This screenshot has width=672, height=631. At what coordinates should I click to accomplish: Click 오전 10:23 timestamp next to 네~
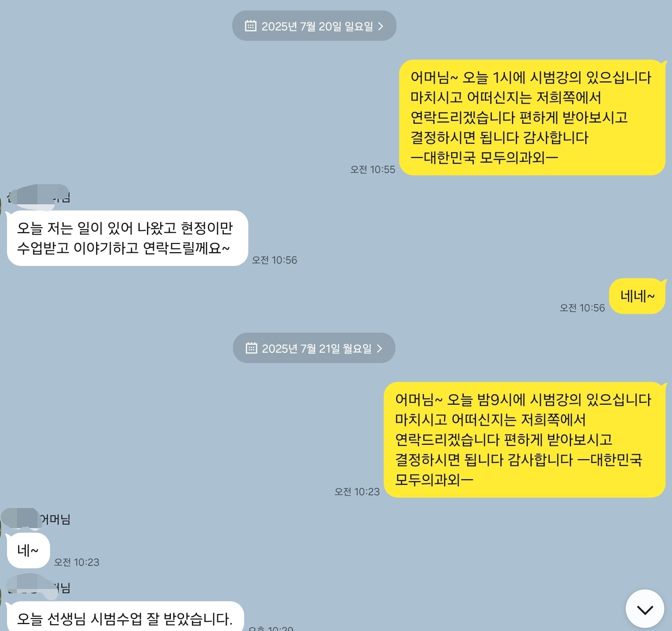coord(76,562)
